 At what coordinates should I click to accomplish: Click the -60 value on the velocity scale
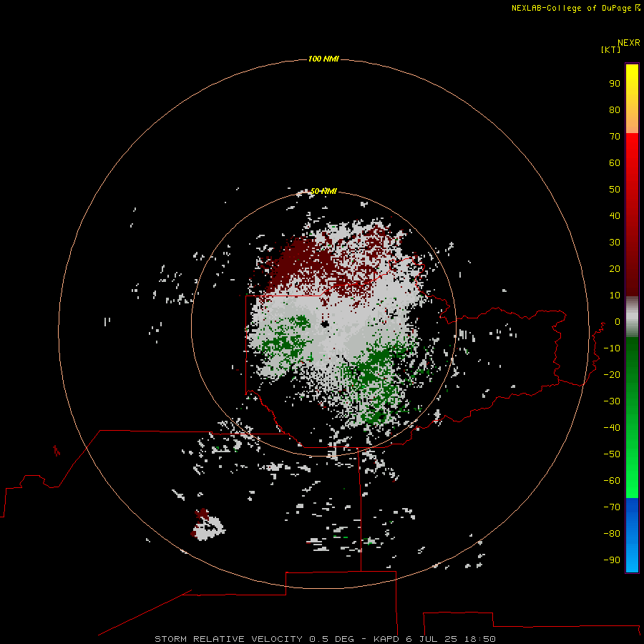(x=612, y=481)
